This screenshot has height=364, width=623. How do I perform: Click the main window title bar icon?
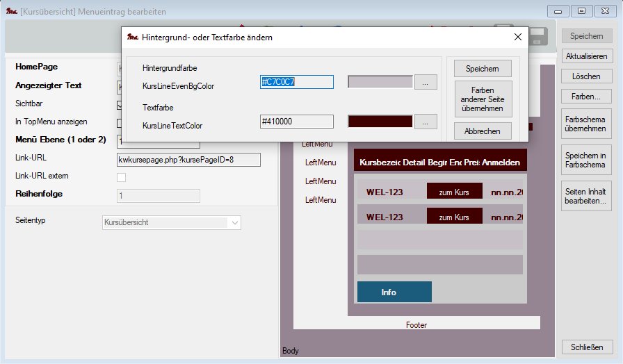click(x=11, y=12)
